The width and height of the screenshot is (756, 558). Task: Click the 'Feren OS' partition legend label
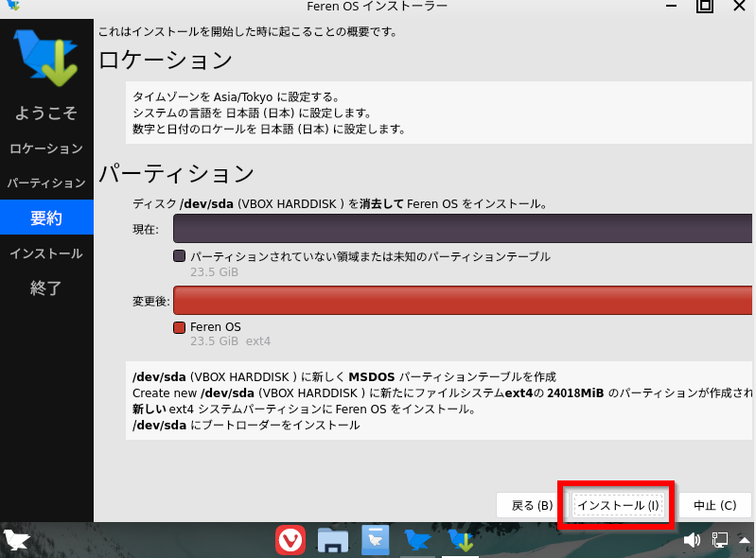216,326
